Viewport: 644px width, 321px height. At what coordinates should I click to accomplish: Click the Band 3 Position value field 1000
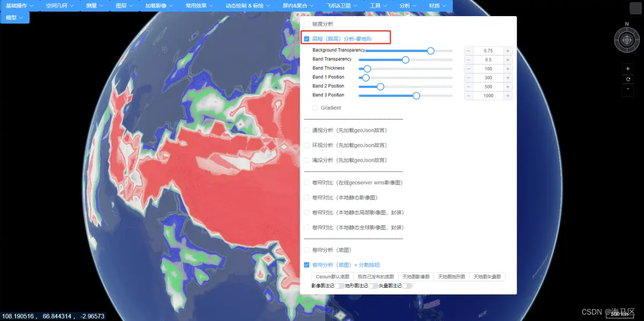coord(488,96)
